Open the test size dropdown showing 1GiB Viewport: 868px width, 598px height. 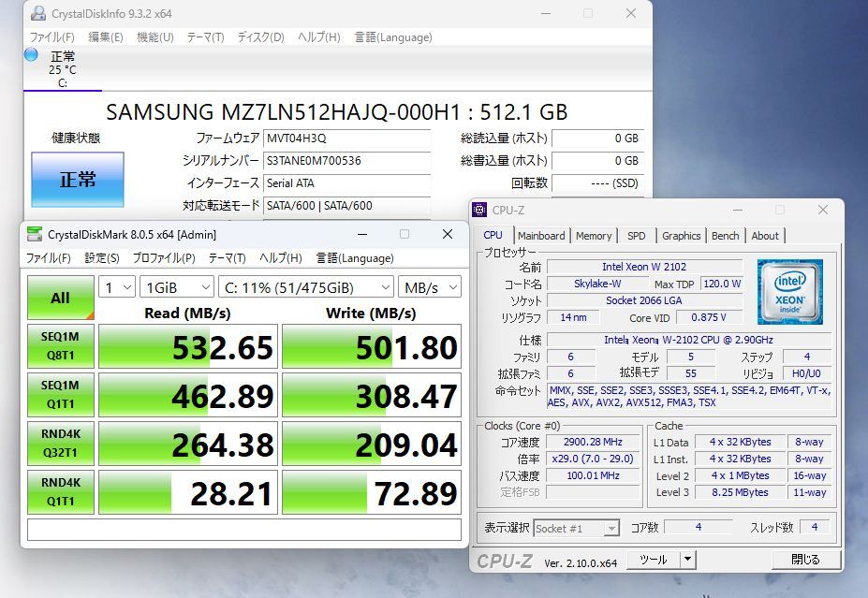coord(177,287)
